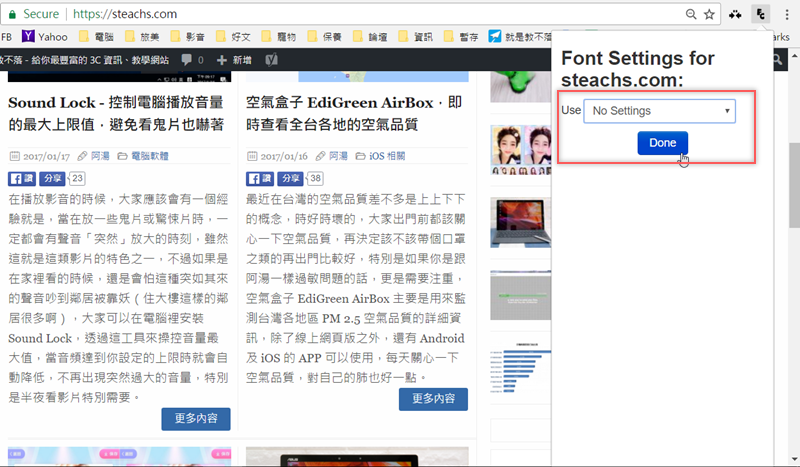
Task: Open the 論壇 bookmarks folder
Action: pos(370,36)
